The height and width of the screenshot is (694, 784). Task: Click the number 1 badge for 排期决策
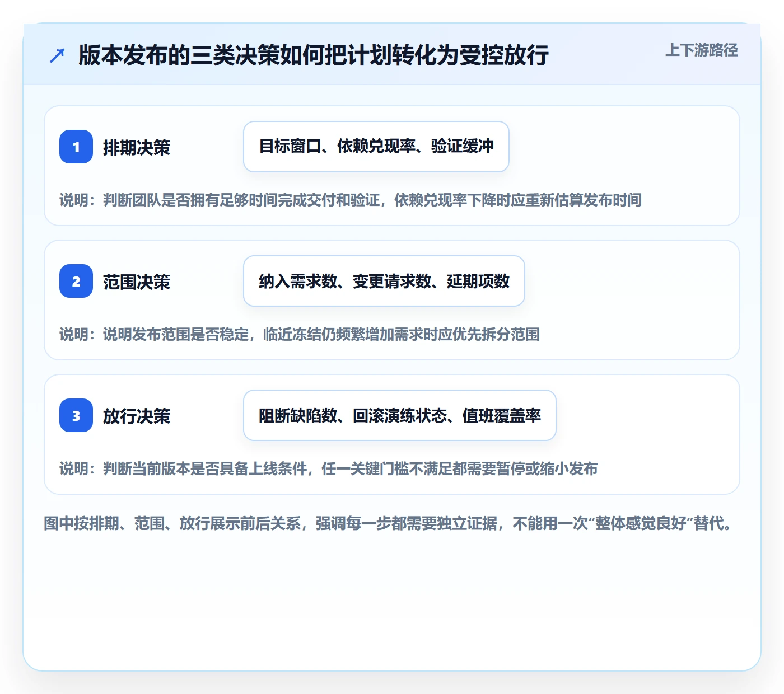[x=76, y=147]
